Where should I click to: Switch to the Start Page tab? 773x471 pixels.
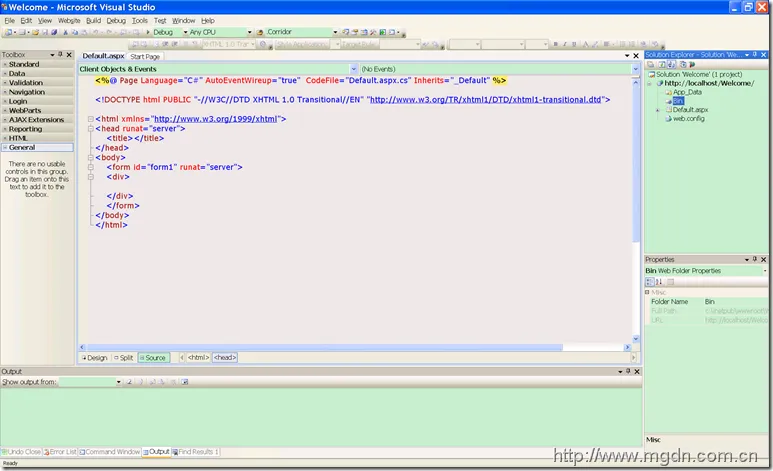145,57
